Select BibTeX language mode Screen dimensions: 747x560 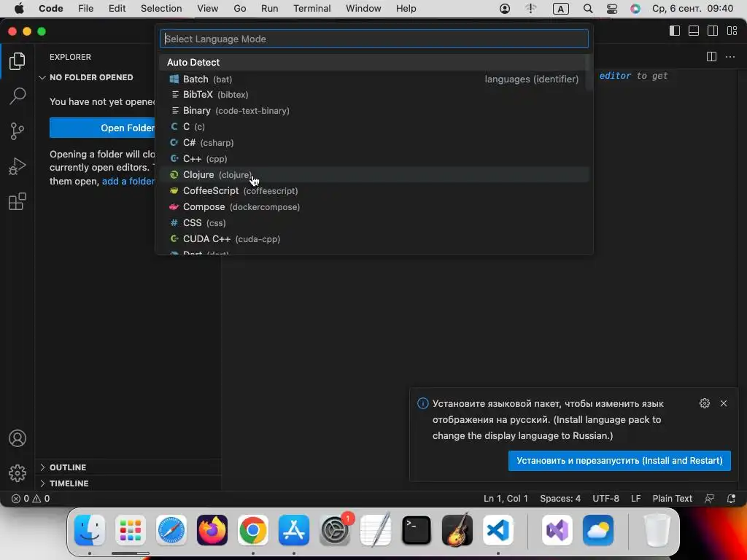pyautogui.click(x=373, y=95)
